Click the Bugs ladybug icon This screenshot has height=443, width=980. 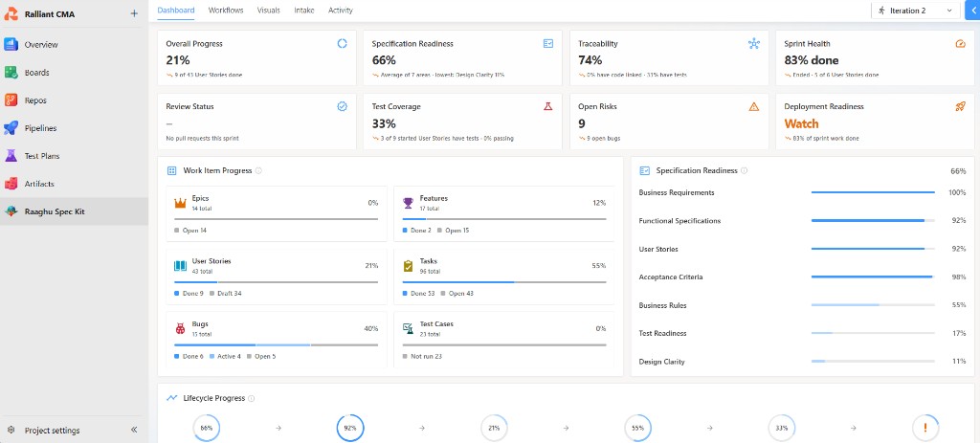pyautogui.click(x=180, y=328)
